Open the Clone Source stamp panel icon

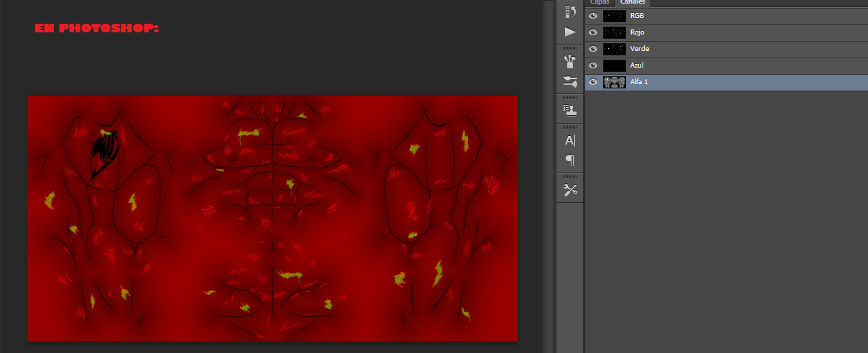pyautogui.click(x=570, y=110)
